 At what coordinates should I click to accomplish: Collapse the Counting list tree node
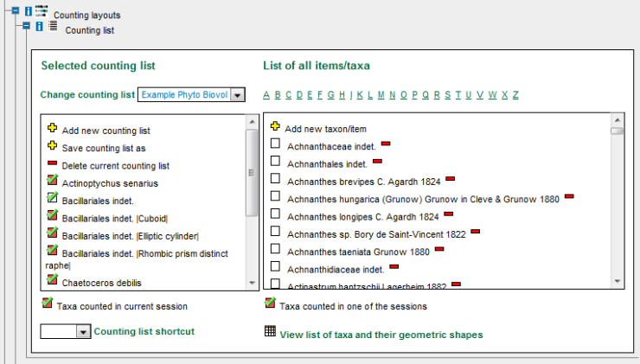coord(26,26)
